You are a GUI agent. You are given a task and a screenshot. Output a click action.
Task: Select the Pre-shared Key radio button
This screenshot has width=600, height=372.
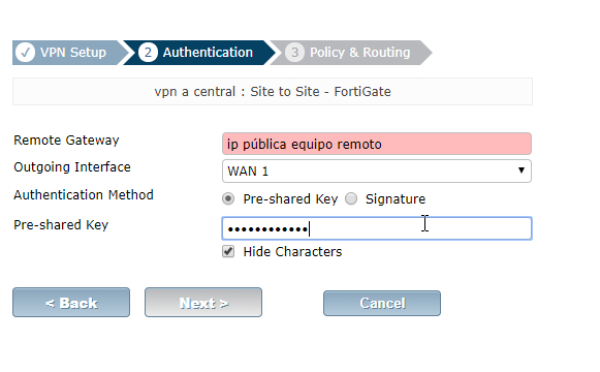(x=228, y=199)
